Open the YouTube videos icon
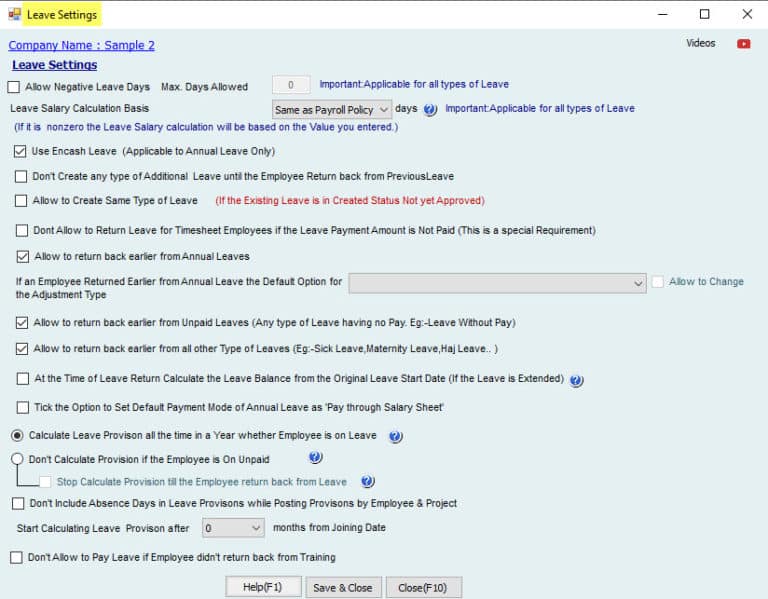This screenshot has height=599, width=768. coord(743,44)
